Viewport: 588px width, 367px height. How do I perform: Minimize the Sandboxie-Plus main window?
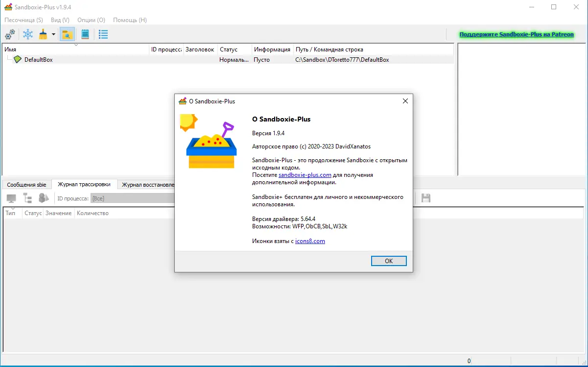click(531, 7)
